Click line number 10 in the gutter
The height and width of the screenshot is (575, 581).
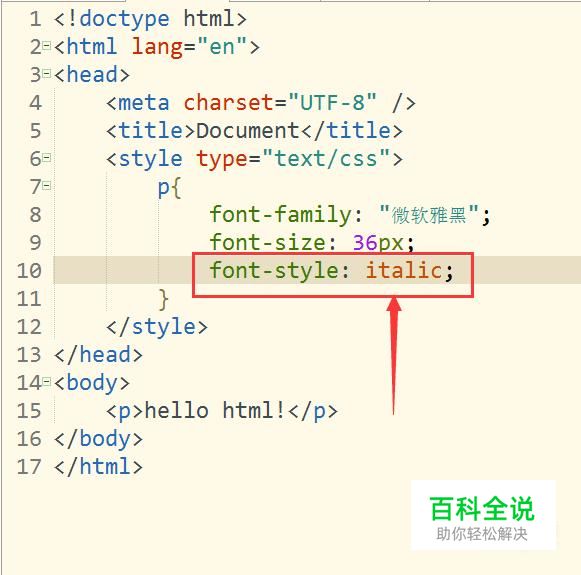pyautogui.click(x=29, y=271)
